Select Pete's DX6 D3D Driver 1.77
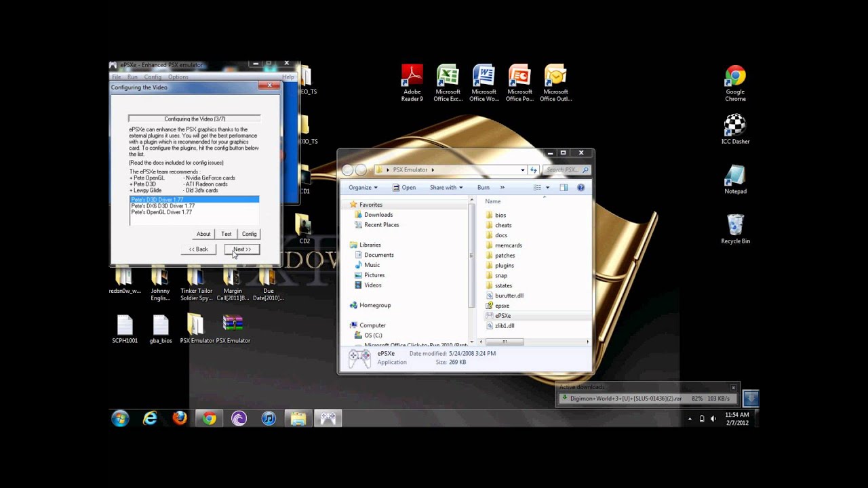The width and height of the screenshot is (868, 488). coord(194,206)
